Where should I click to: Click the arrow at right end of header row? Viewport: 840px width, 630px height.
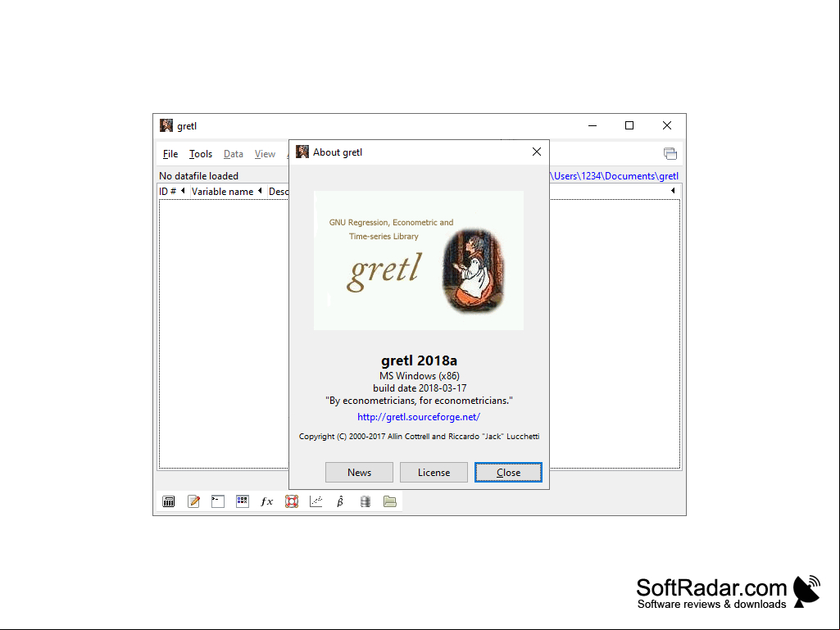point(673,191)
